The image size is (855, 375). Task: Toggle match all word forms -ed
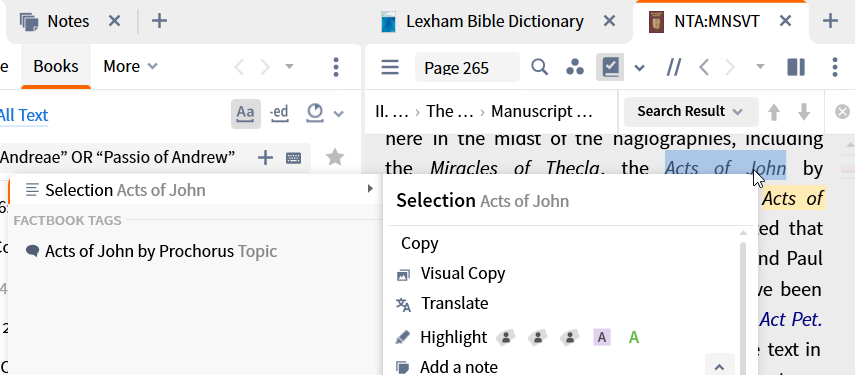pos(279,113)
